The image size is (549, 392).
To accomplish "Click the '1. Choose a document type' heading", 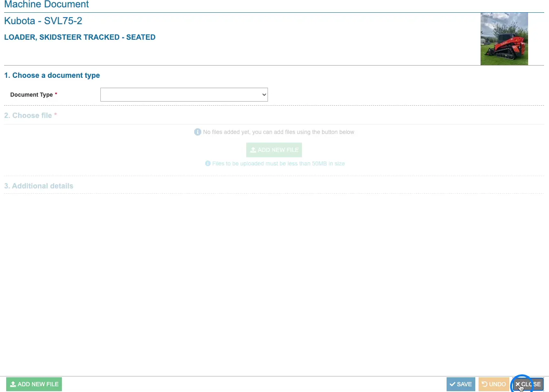I will click(x=52, y=75).
